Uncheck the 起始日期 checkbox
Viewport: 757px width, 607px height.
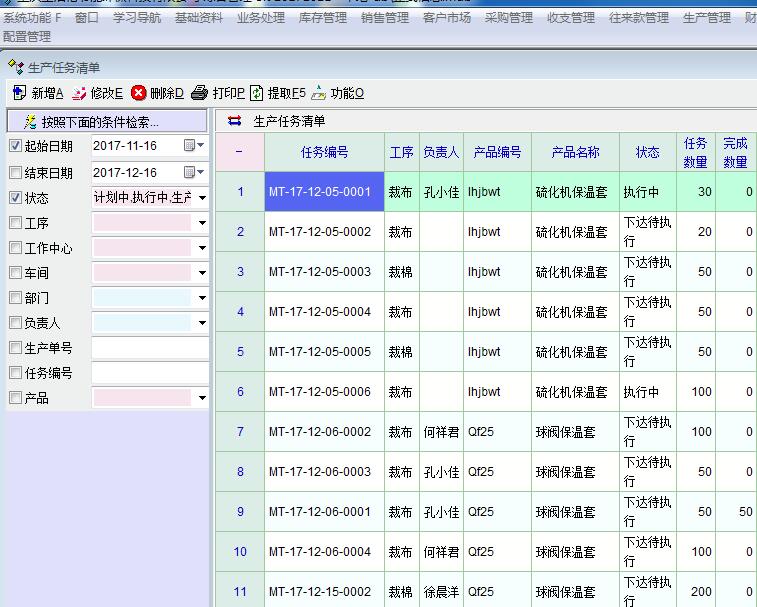click(x=15, y=146)
